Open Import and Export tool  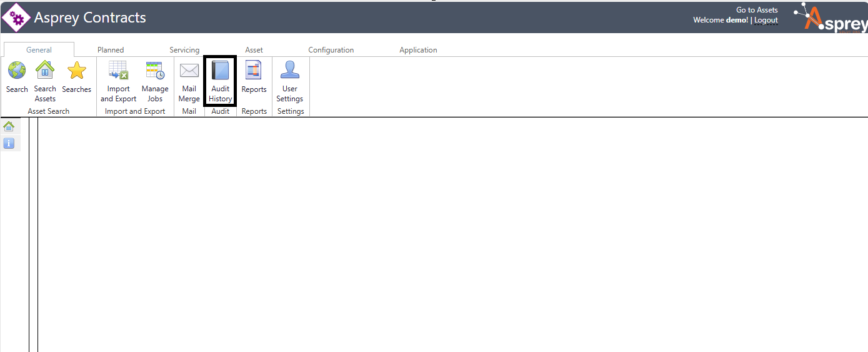[118, 71]
